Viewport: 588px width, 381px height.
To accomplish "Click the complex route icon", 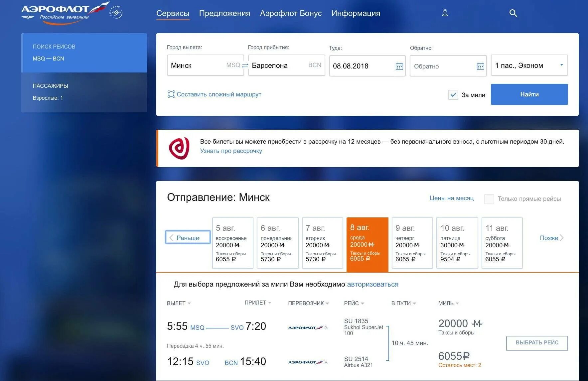I will click(171, 94).
